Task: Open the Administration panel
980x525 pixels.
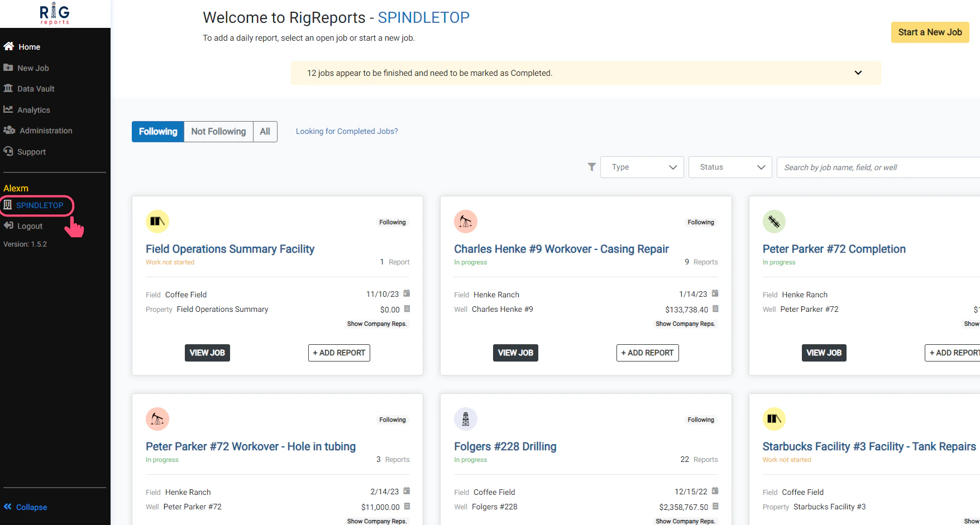Action: [45, 130]
